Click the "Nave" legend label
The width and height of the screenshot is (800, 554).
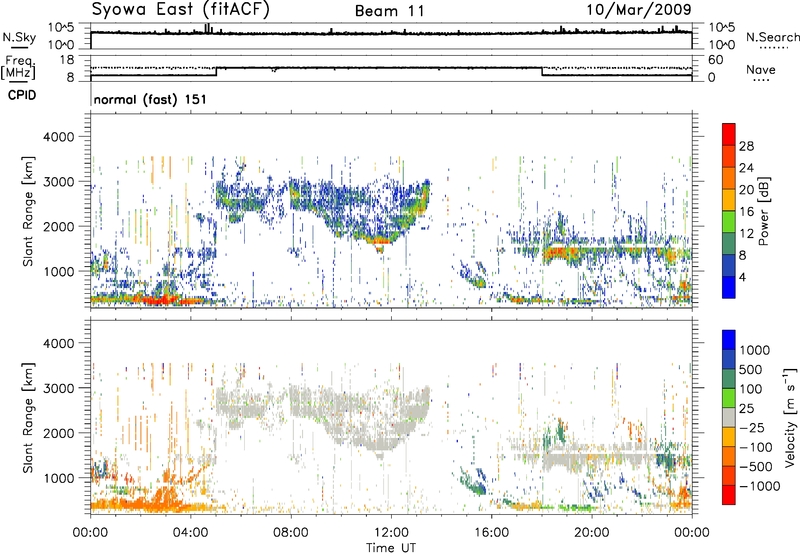[761, 69]
